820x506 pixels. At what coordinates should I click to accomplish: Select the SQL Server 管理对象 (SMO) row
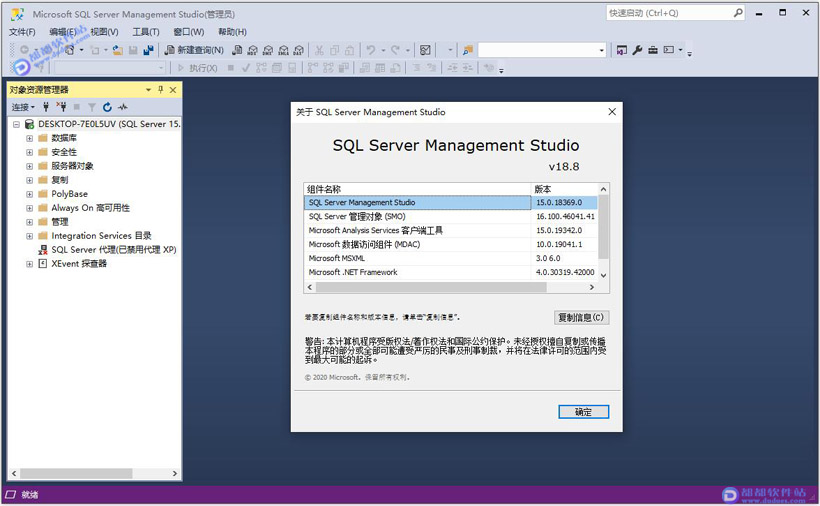pos(450,216)
